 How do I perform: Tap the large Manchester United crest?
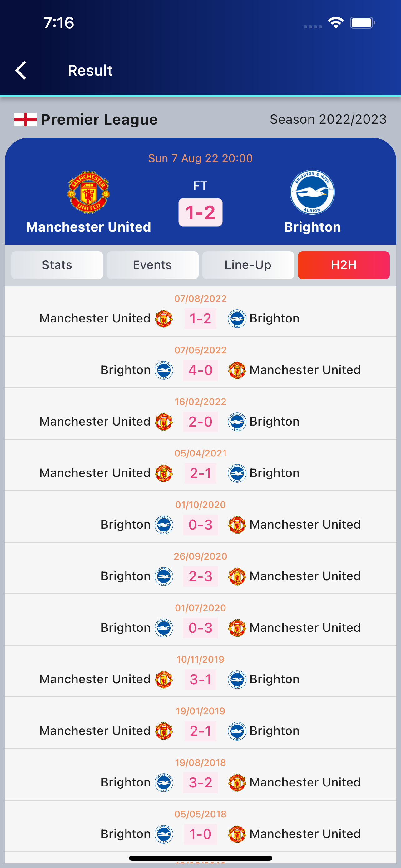tap(89, 192)
